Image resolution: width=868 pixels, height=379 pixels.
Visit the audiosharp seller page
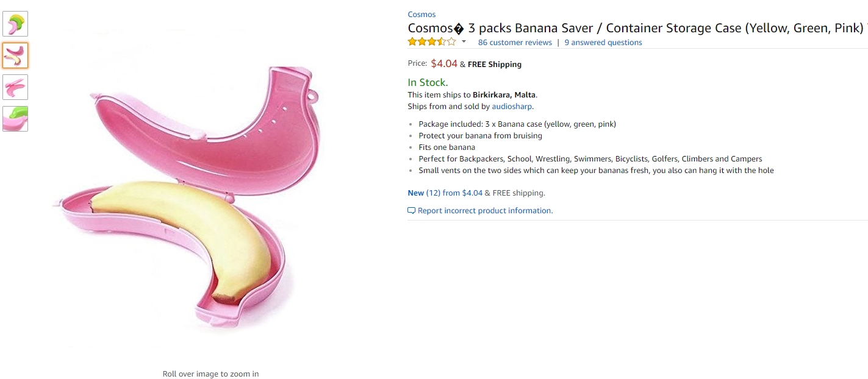pyautogui.click(x=512, y=107)
